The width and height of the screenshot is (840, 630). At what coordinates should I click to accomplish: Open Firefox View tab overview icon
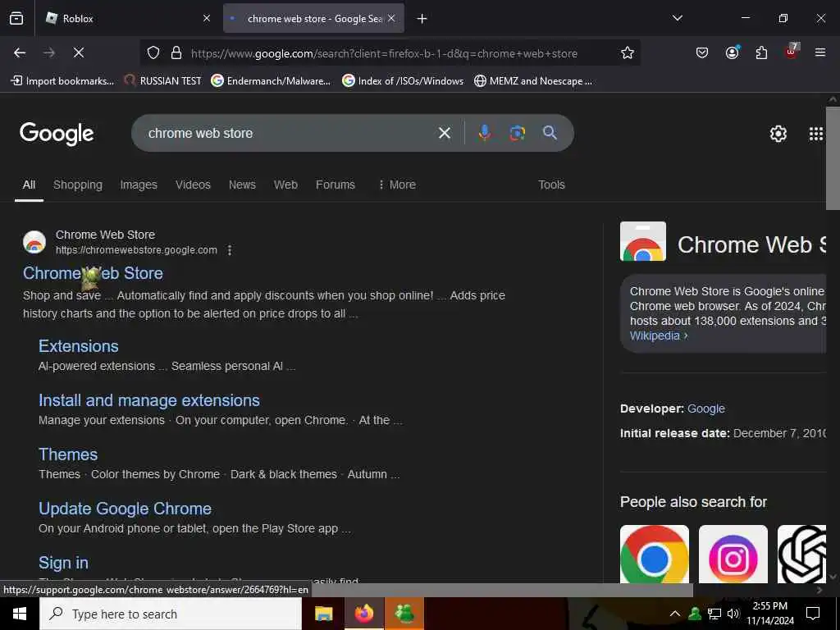pos(16,18)
